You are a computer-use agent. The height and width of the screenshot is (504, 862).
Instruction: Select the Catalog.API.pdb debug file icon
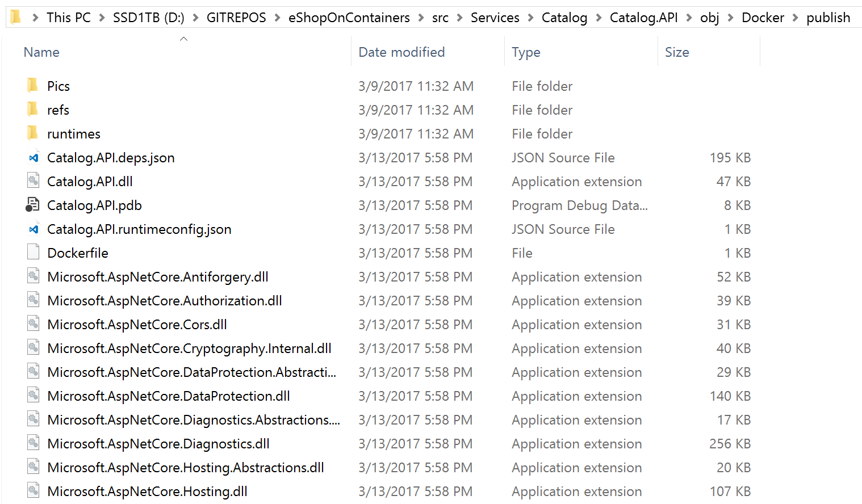(x=33, y=205)
